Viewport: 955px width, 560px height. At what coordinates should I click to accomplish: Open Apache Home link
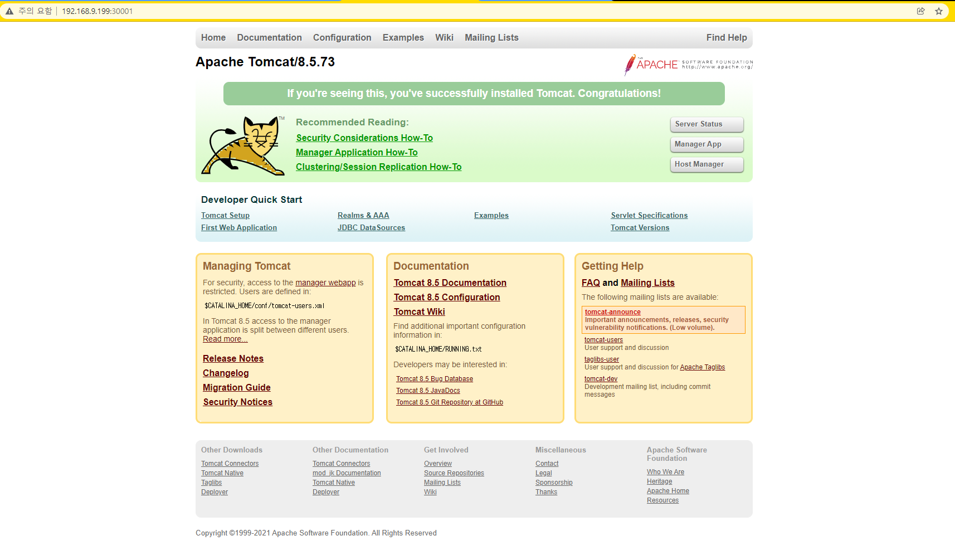click(x=668, y=491)
